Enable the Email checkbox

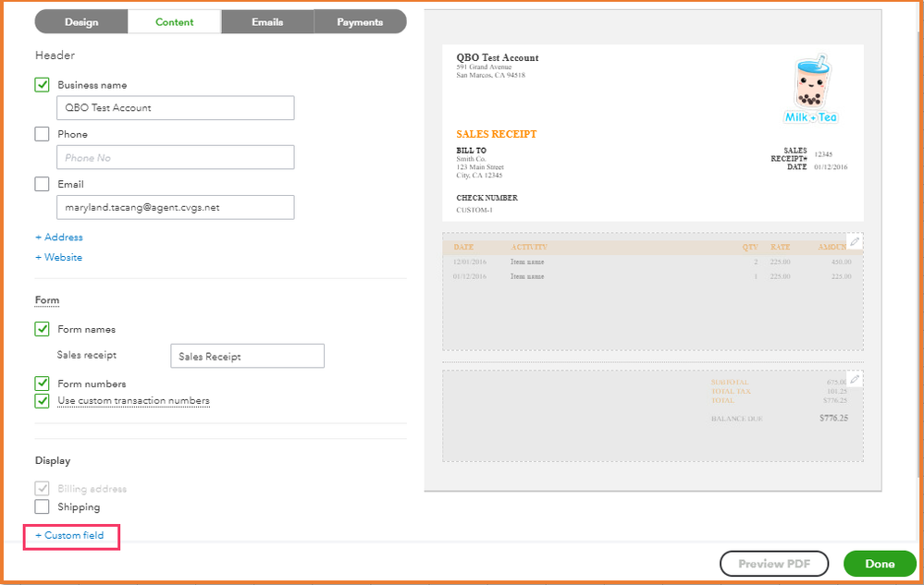click(42, 184)
